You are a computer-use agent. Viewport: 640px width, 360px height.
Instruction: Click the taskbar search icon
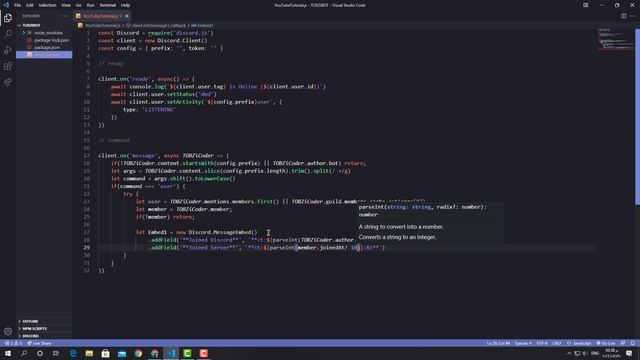(x=24, y=353)
